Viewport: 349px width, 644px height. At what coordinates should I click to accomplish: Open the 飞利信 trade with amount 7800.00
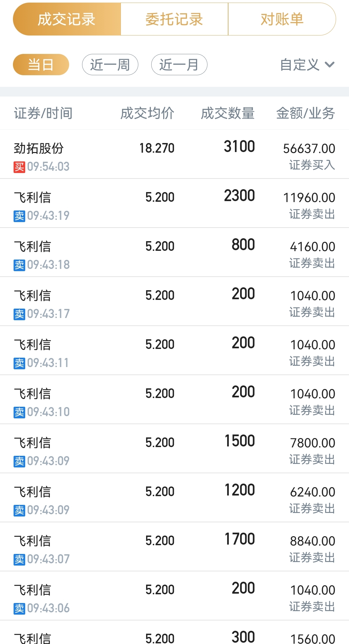(x=174, y=449)
